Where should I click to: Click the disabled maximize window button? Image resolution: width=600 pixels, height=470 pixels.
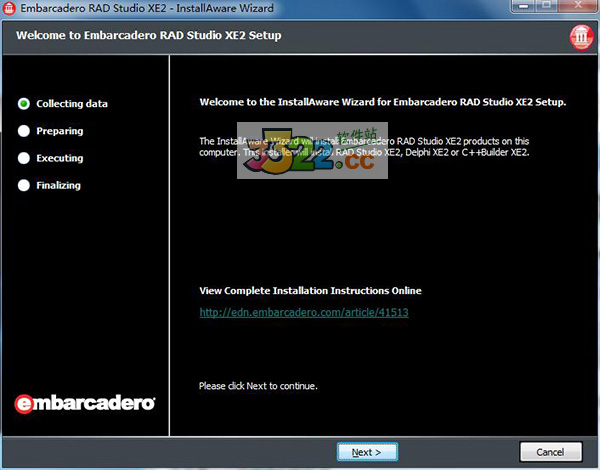point(548,6)
